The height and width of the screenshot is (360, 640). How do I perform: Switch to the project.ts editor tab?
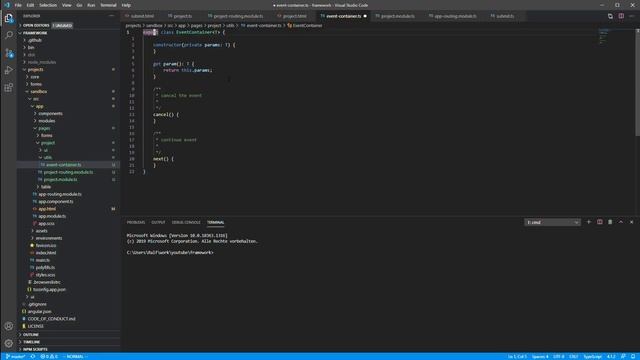(182, 16)
